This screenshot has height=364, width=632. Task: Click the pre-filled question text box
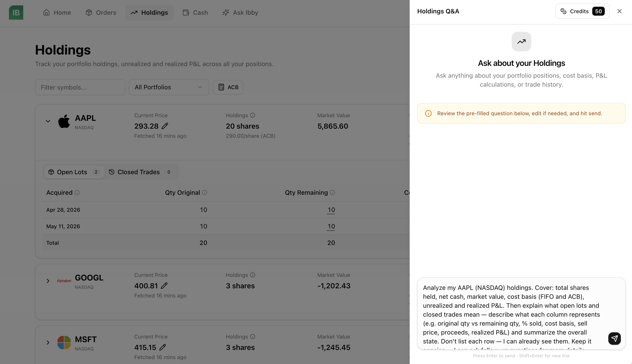521,314
